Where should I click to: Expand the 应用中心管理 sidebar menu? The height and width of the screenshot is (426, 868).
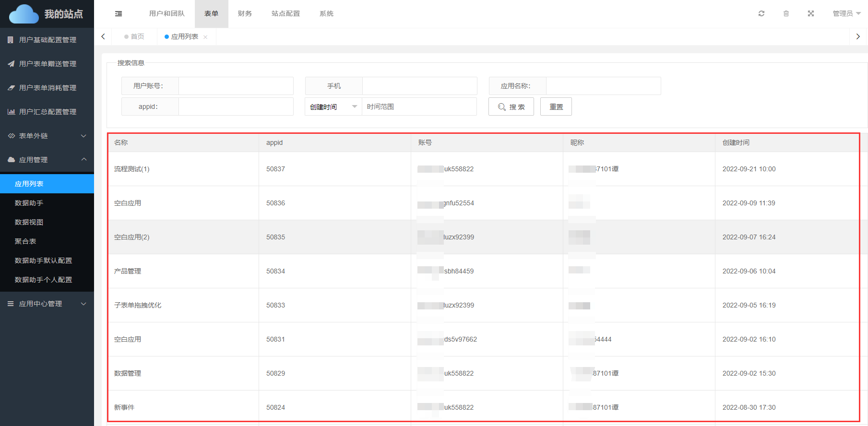coord(47,304)
